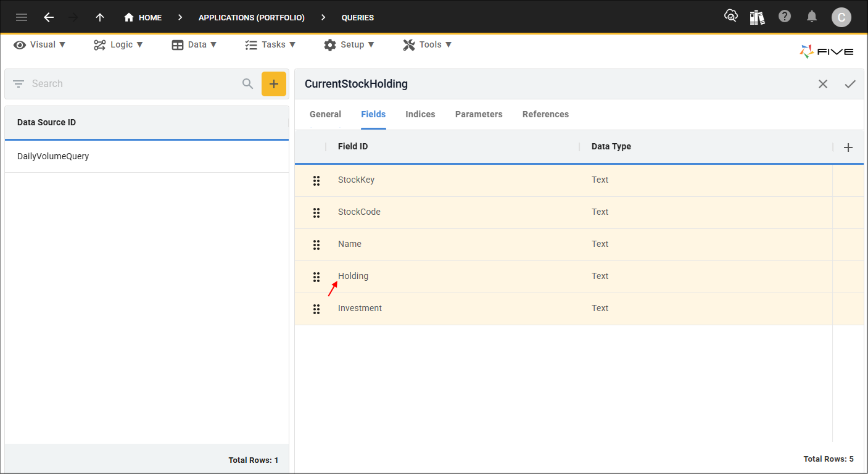Click the user avatar C
This screenshot has width=868, height=474.
(x=841, y=17)
